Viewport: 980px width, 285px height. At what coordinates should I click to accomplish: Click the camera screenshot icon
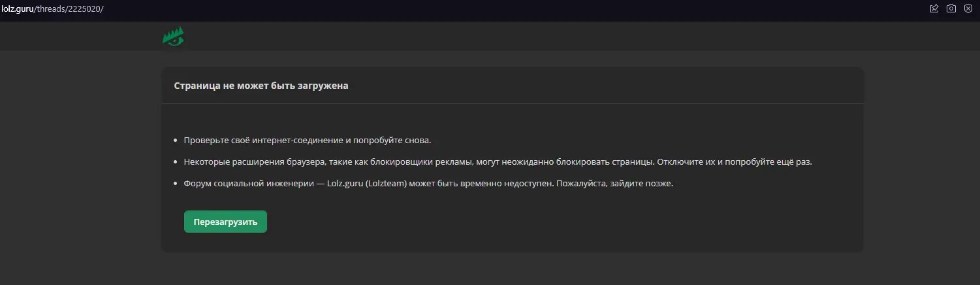coord(951,8)
